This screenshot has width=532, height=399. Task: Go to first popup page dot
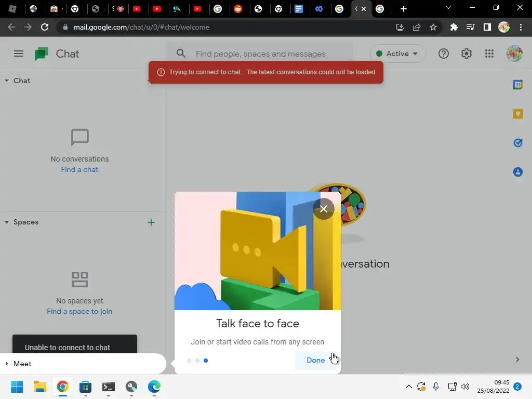(x=189, y=361)
